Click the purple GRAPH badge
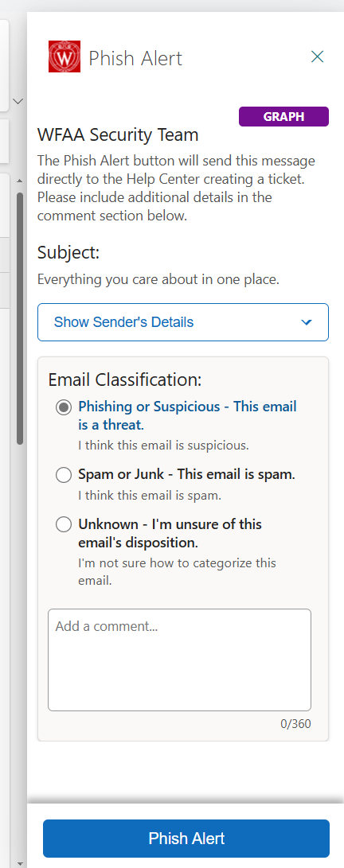344x868 pixels. coord(283,117)
